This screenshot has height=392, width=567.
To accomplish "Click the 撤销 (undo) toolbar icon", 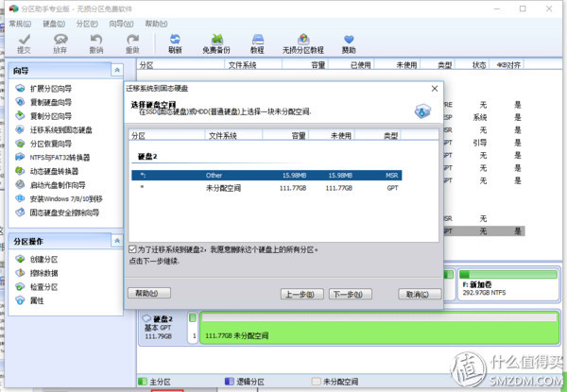I will coord(96,43).
